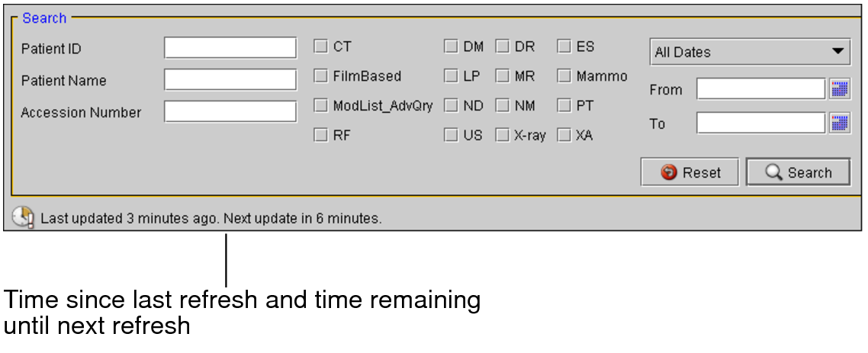Image resolution: width=868 pixels, height=353 pixels.
Task: Toggle the PT modality checkbox
Action: (x=564, y=106)
